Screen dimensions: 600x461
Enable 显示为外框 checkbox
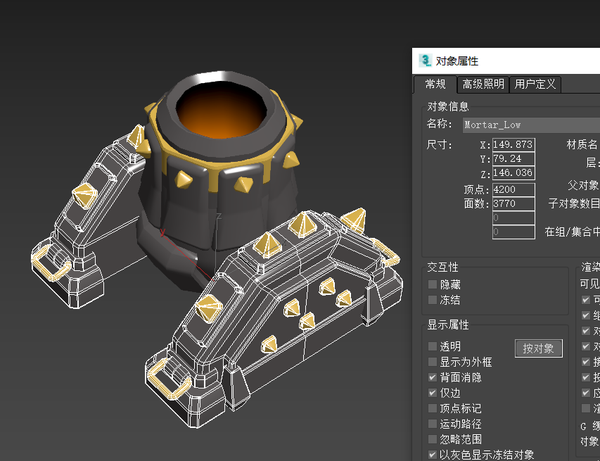[432, 362]
